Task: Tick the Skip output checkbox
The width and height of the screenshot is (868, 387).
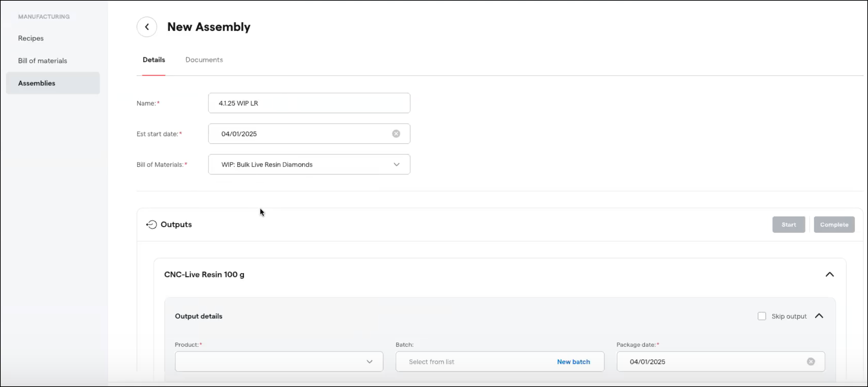Action: (762, 316)
